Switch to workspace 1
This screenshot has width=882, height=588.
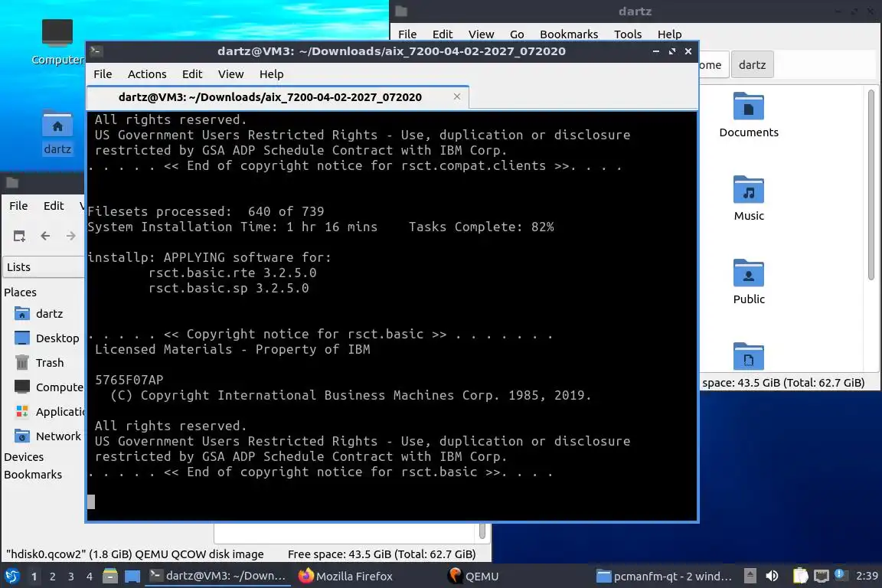[34, 577]
